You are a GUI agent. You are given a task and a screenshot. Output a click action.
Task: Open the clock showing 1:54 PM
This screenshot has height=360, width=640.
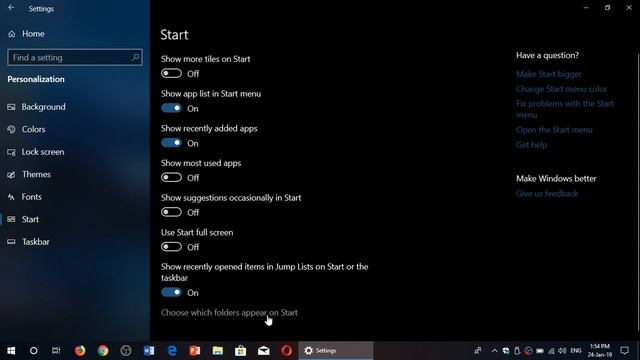click(x=600, y=351)
